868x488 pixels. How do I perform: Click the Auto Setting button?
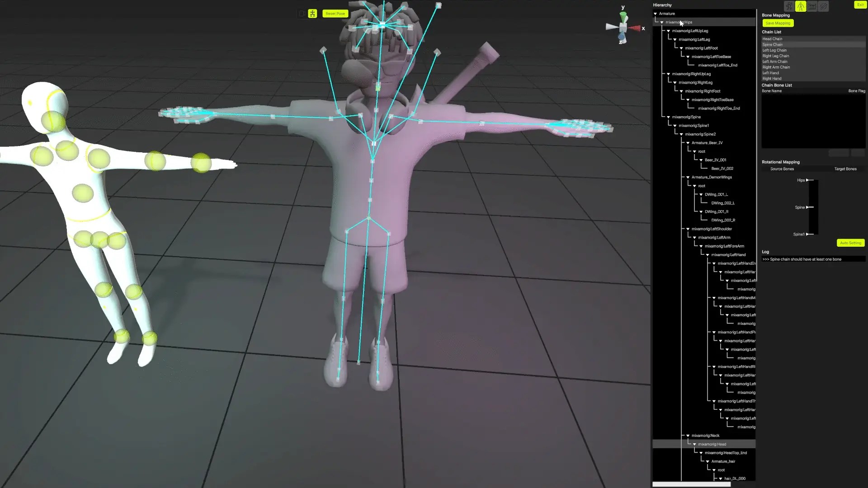pos(850,243)
